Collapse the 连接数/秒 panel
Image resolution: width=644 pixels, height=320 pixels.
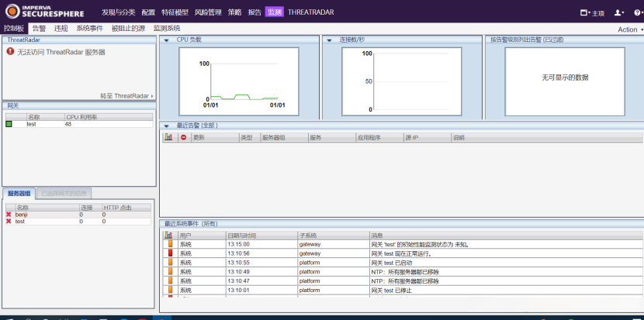[328, 40]
